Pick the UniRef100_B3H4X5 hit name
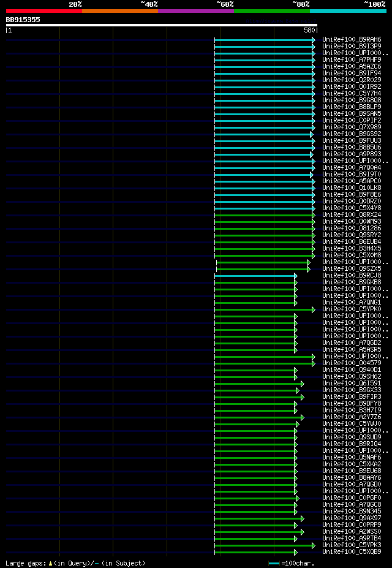 [x=352, y=249]
